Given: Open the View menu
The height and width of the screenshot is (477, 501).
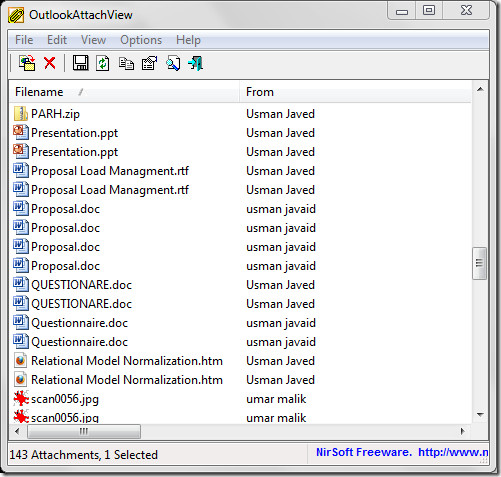Looking at the screenshot, I should [x=93, y=40].
